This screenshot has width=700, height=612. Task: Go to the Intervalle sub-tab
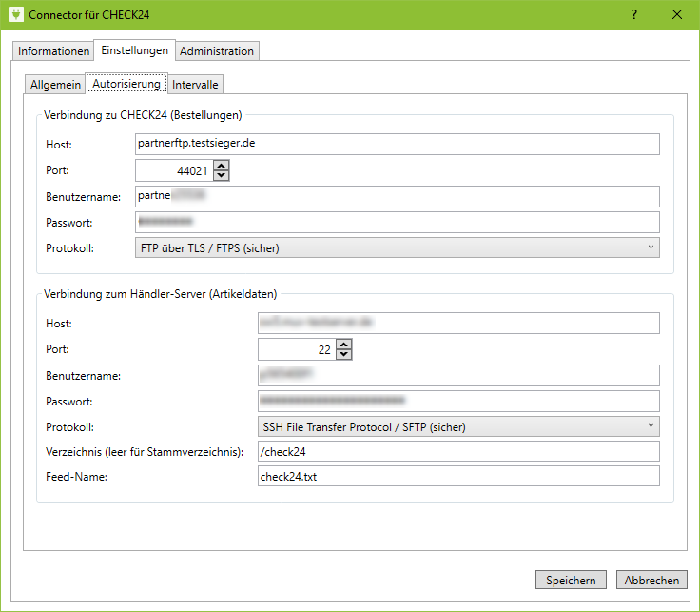195,84
